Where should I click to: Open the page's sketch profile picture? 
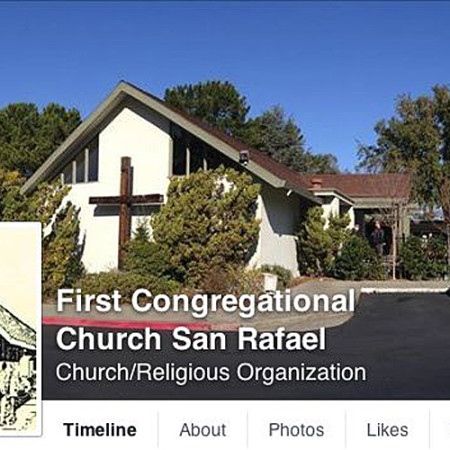(x=20, y=328)
